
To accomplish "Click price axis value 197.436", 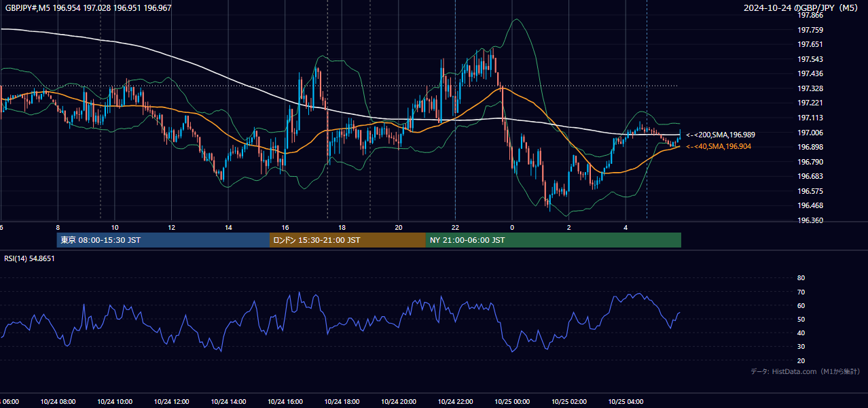I will click(811, 73).
